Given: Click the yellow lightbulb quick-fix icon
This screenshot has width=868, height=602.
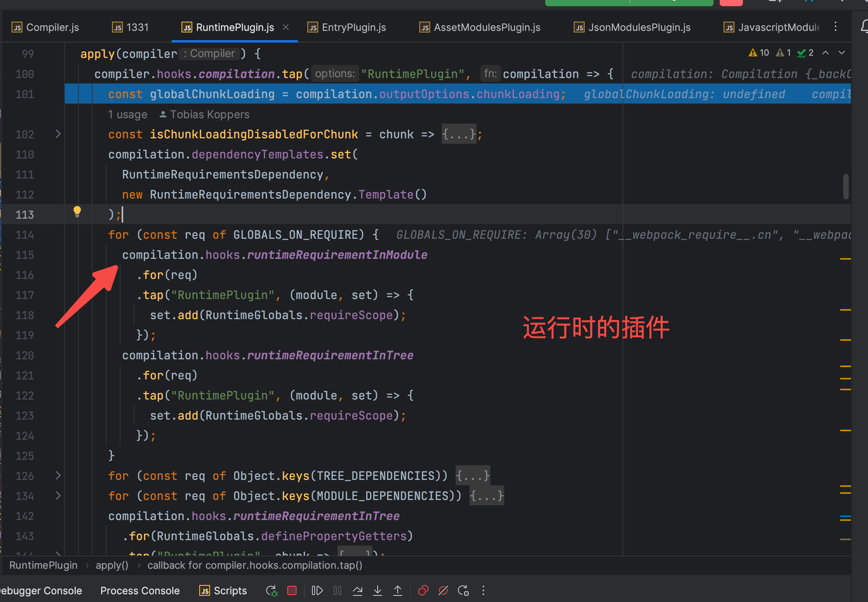Looking at the screenshot, I should (77, 211).
